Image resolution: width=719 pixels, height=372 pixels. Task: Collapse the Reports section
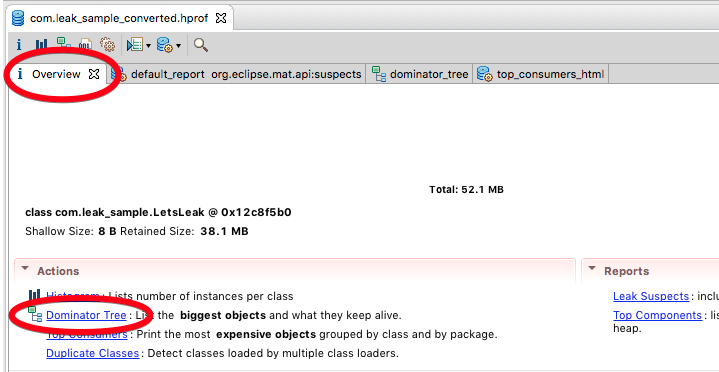click(592, 269)
